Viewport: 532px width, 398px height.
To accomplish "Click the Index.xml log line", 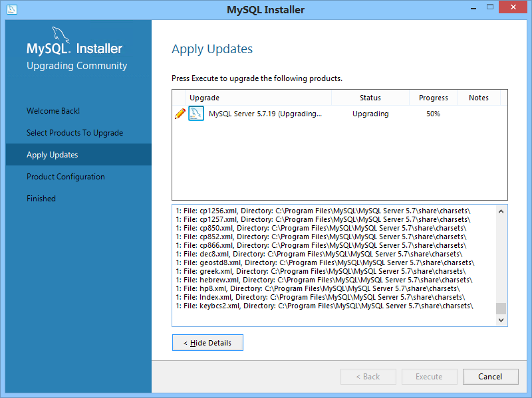I will tap(321, 297).
